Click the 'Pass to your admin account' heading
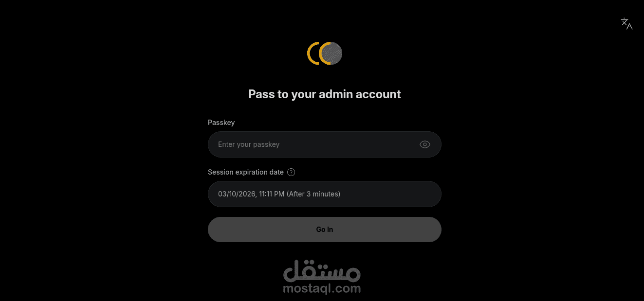 point(325,94)
